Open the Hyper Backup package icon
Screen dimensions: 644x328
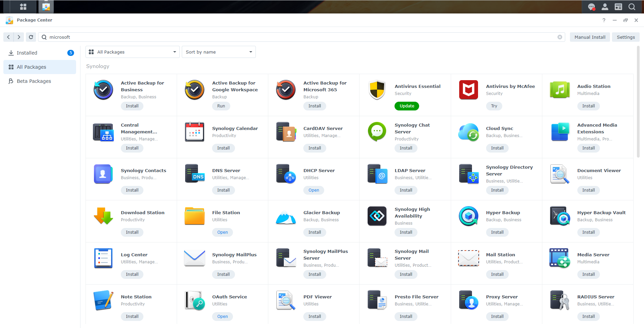pyautogui.click(x=468, y=216)
